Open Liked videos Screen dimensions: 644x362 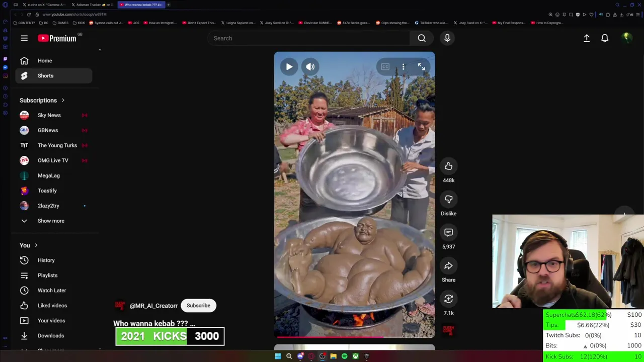tap(54, 306)
